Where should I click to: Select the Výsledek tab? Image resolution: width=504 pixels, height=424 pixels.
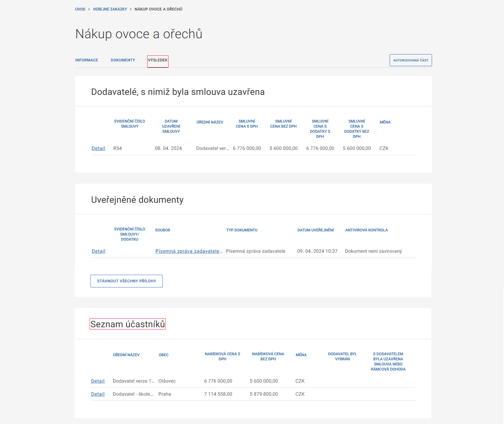pyautogui.click(x=158, y=60)
